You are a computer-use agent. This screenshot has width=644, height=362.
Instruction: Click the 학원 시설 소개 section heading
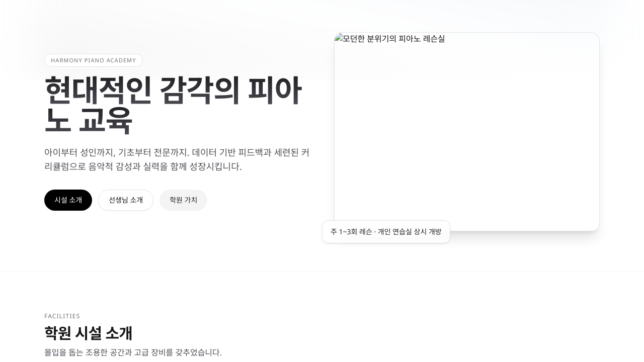[88, 333]
